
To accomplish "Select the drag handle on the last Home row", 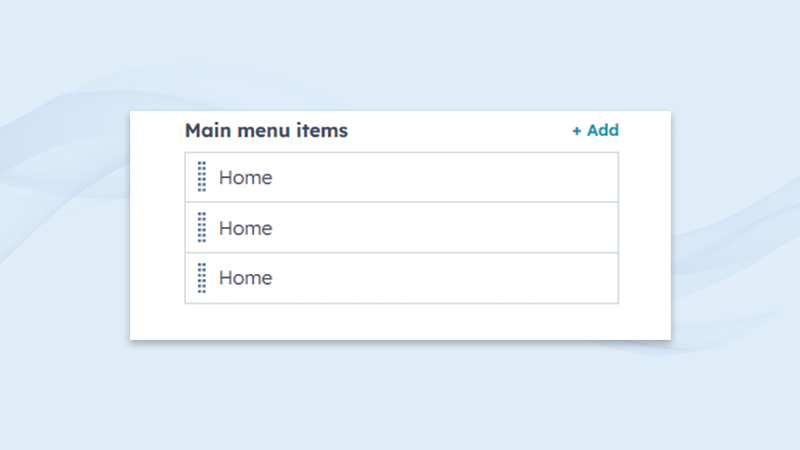I will [x=202, y=277].
